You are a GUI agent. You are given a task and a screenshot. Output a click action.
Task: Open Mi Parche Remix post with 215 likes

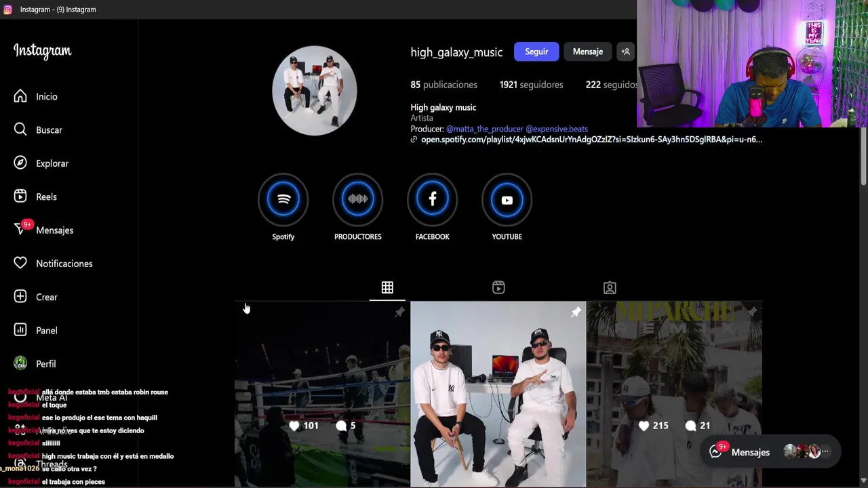tap(675, 394)
